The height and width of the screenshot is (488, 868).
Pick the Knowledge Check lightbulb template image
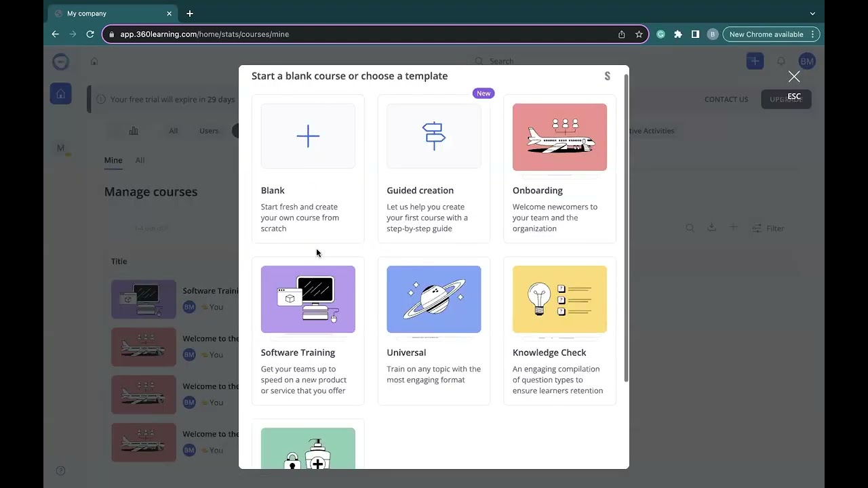(559, 299)
